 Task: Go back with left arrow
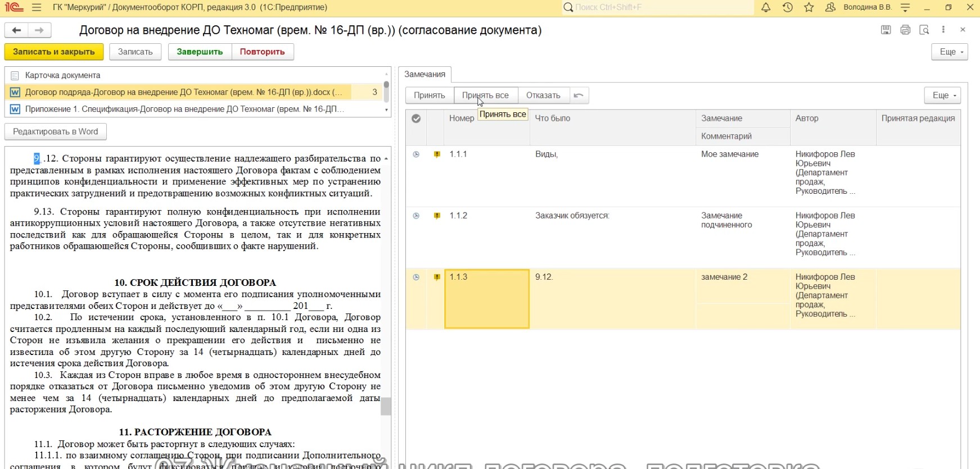(x=16, y=30)
